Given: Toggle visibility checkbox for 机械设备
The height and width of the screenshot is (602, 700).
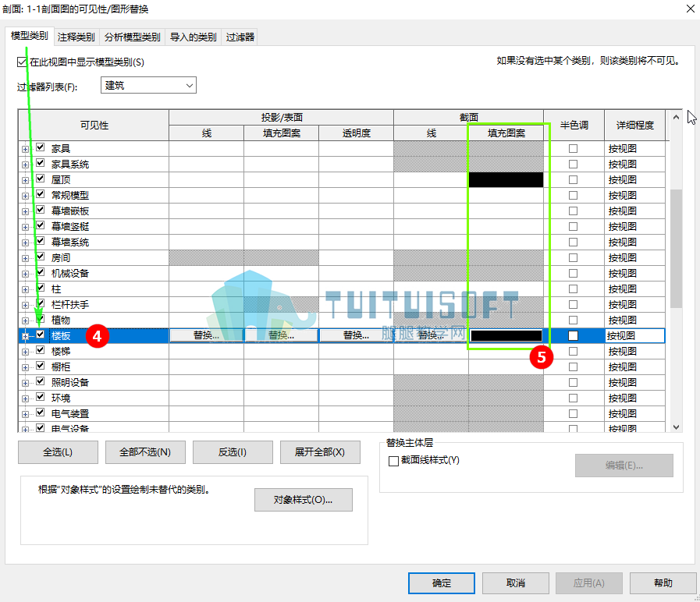Looking at the screenshot, I should pos(41,272).
